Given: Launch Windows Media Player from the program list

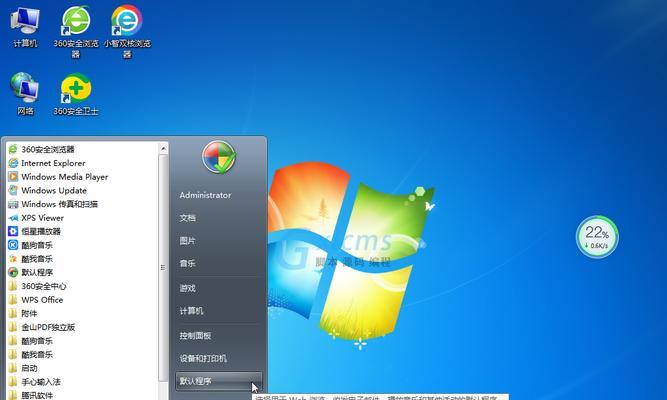Looking at the screenshot, I should (83, 177).
